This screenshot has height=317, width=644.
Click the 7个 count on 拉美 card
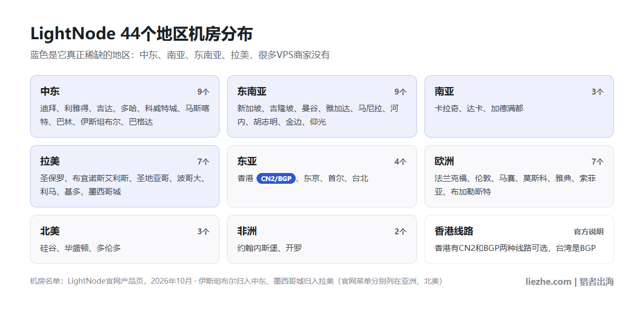click(203, 162)
